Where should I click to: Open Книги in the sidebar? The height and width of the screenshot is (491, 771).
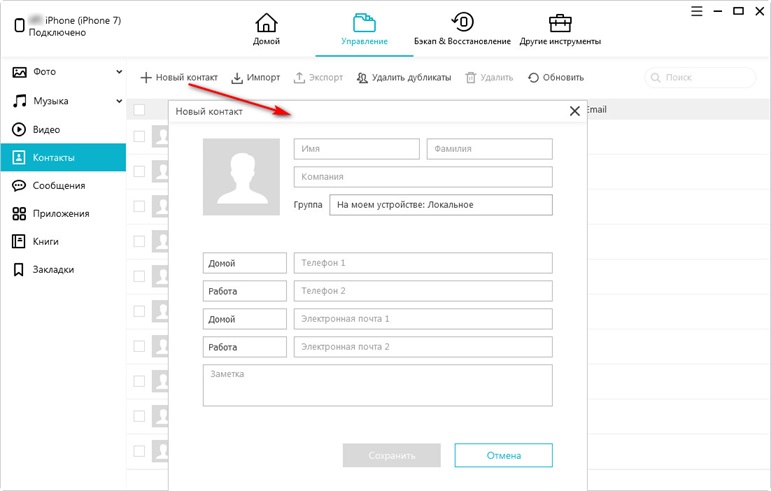(63, 241)
